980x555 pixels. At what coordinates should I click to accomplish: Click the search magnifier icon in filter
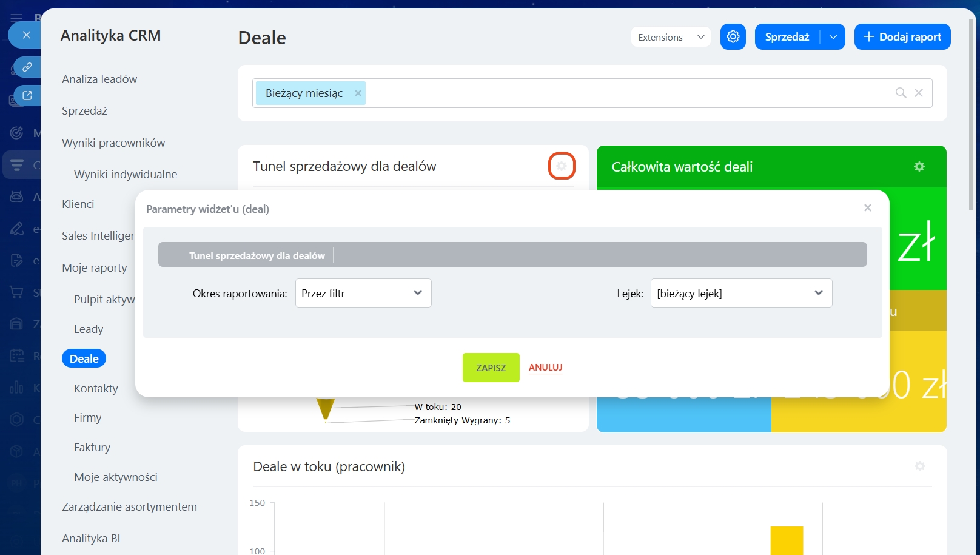click(x=901, y=93)
